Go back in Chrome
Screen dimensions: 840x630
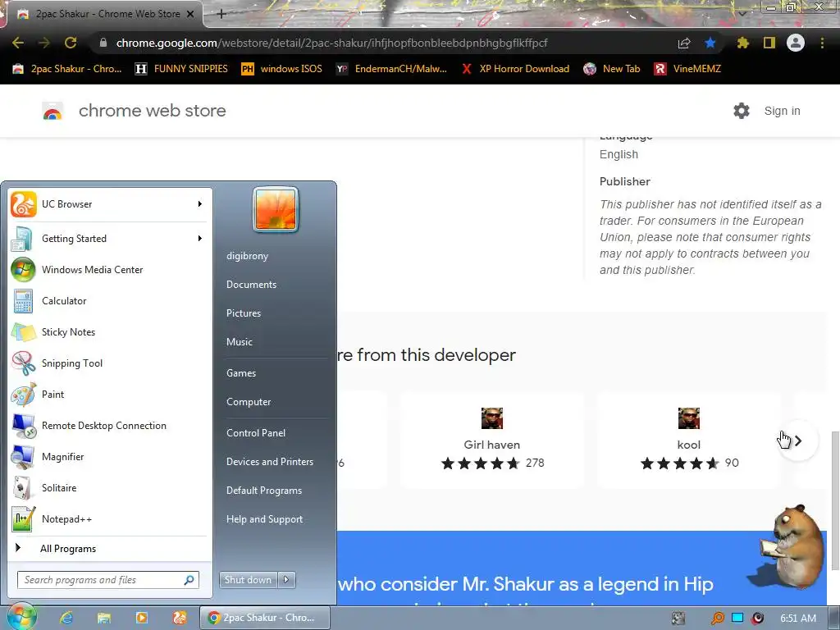(18, 43)
